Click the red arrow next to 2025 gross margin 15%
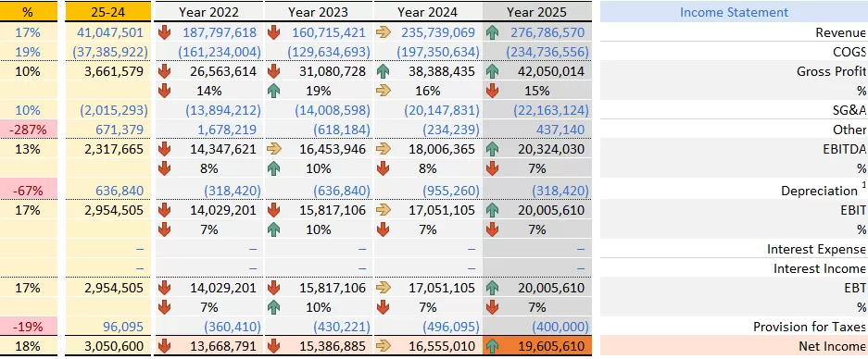868x359 pixels. (x=492, y=91)
